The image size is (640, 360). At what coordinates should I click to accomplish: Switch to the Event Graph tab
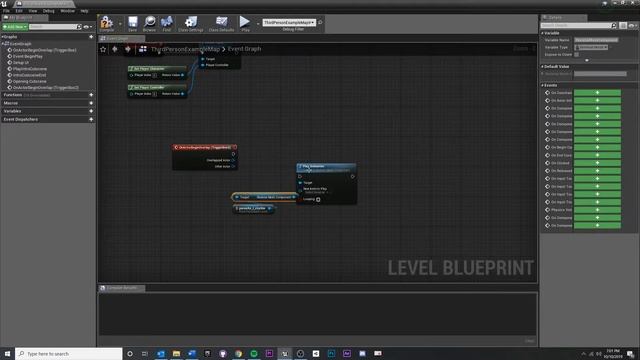pyautogui.click(x=121, y=38)
